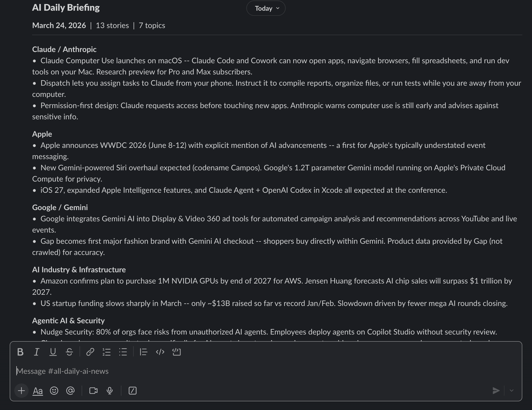Mention someone with the @ icon
Image resolution: width=532 pixels, height=410 pixels.
70,391
